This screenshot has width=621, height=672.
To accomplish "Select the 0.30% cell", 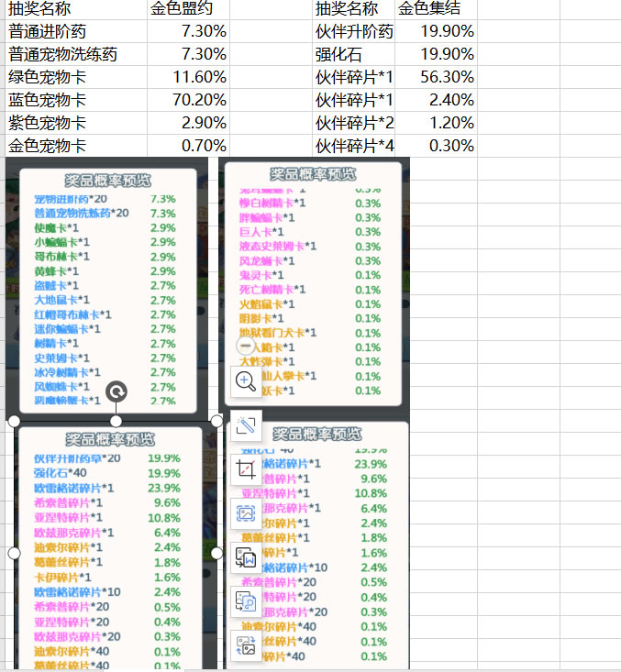I will tap(436, 146).
